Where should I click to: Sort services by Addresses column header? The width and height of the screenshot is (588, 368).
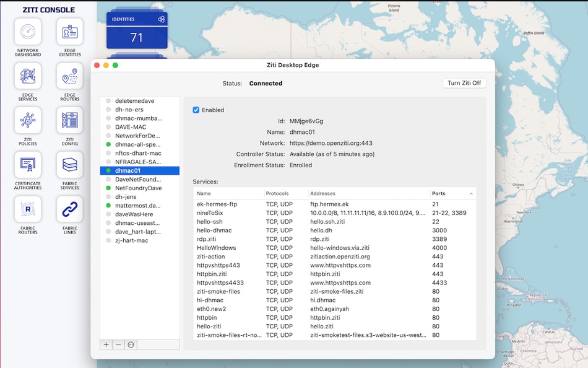pos(369,193)
